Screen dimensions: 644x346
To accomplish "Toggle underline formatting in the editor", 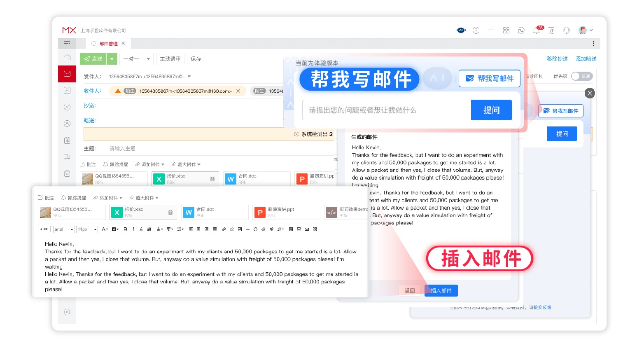I will [x=140, y=229].
